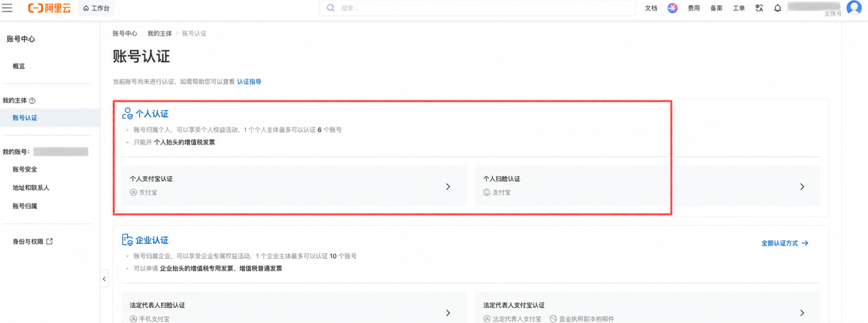Open the notification bell icon
Image resolution: width=868 pixels, height=323 pixels.
point(777,8)
